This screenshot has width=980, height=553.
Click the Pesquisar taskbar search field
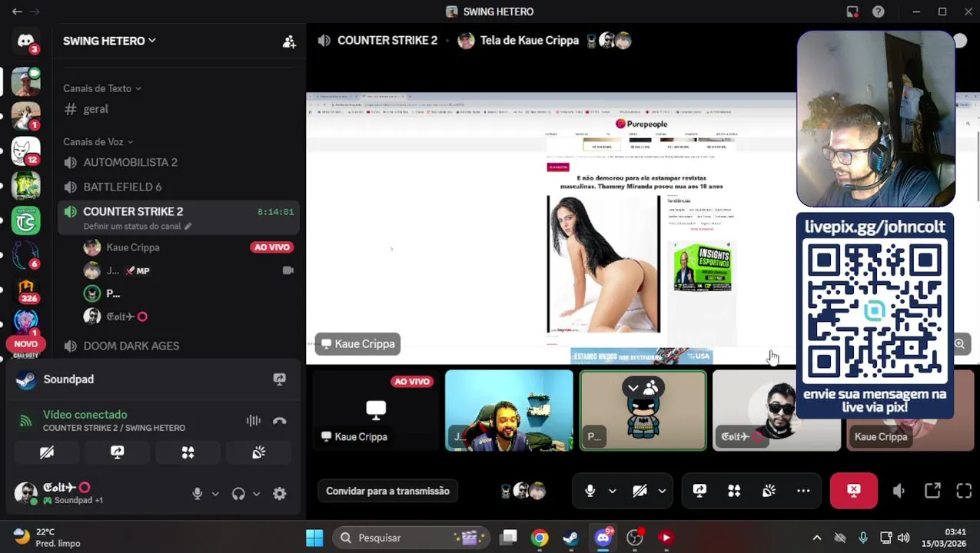pyautogui.click(x=412, y=538)
